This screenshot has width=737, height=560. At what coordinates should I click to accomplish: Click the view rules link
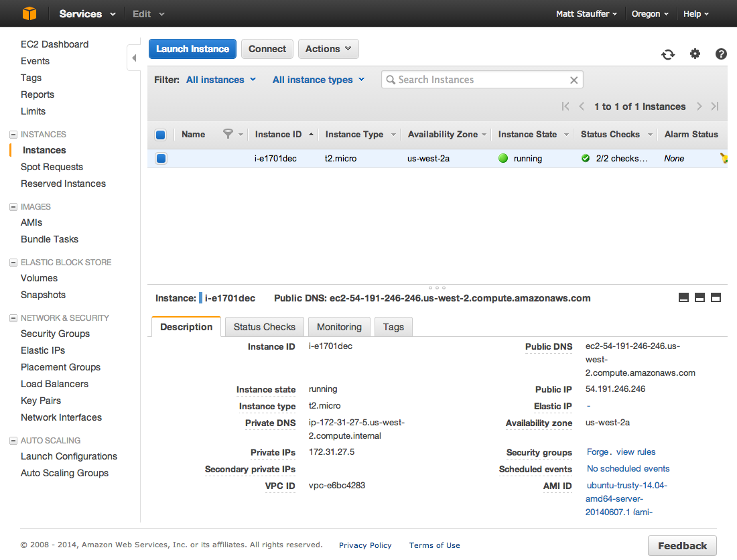(x=636, y=452)
